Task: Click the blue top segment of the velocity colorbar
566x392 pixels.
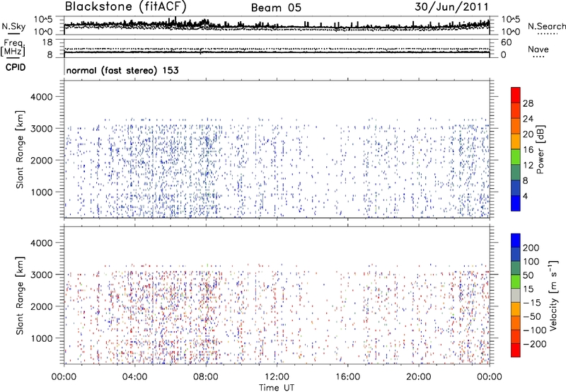Action: [516, 241]
